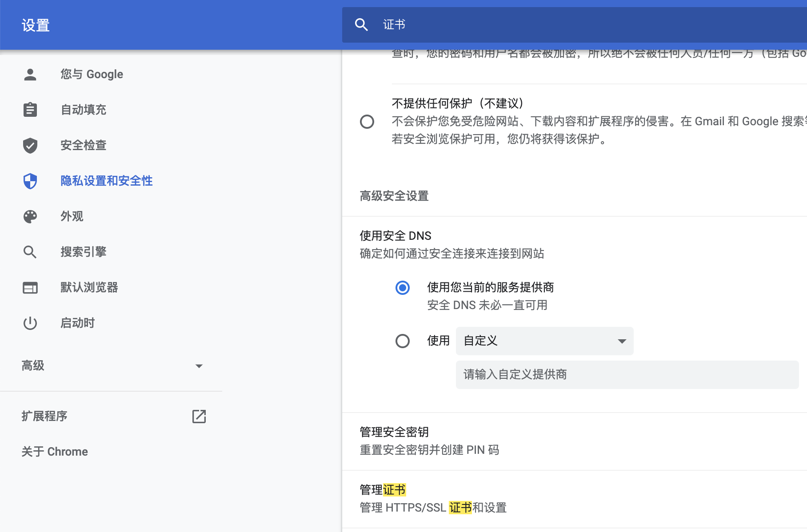Click the search icon in the settings search bar
The image size is (807, 532).
(x=361, y=24)
